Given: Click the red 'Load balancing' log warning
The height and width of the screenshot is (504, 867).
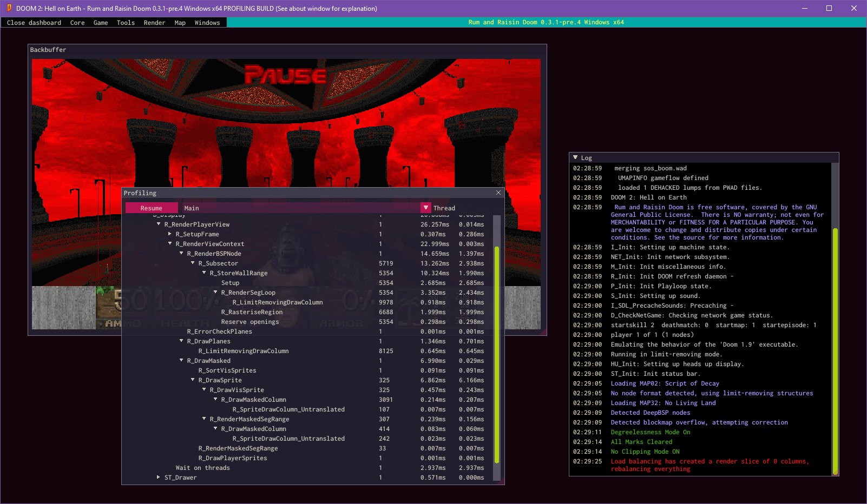Looking at the screenshot, I should point(710,465).
